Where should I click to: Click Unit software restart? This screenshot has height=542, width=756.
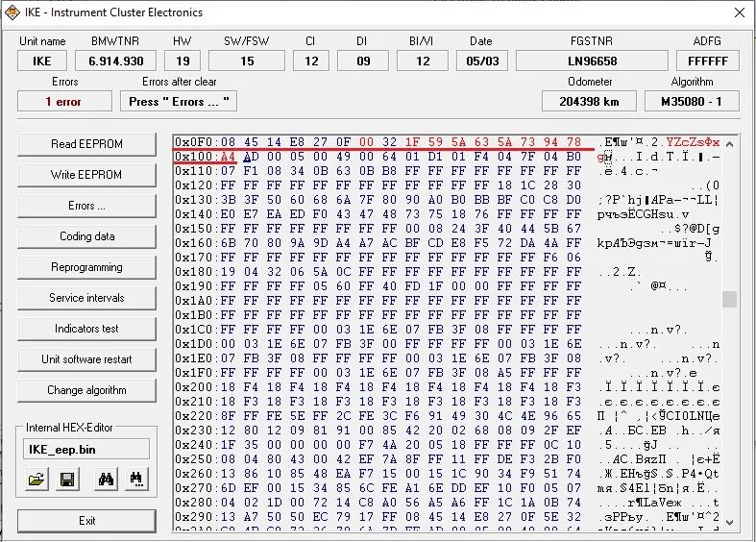point(86,359)
